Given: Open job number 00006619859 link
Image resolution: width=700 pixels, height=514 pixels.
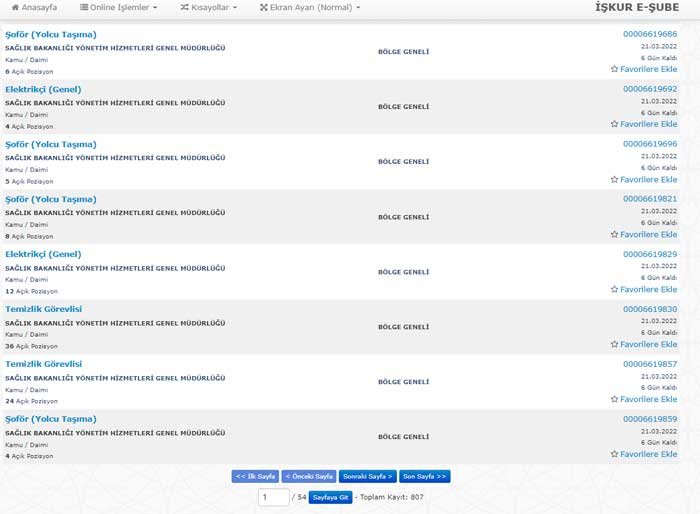Looking at the screenshot, I should point(649,419).
